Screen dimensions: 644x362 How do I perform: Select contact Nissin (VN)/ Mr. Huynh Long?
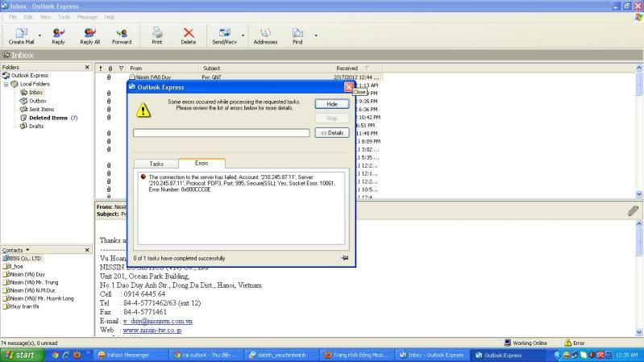[x=39, y=299]
